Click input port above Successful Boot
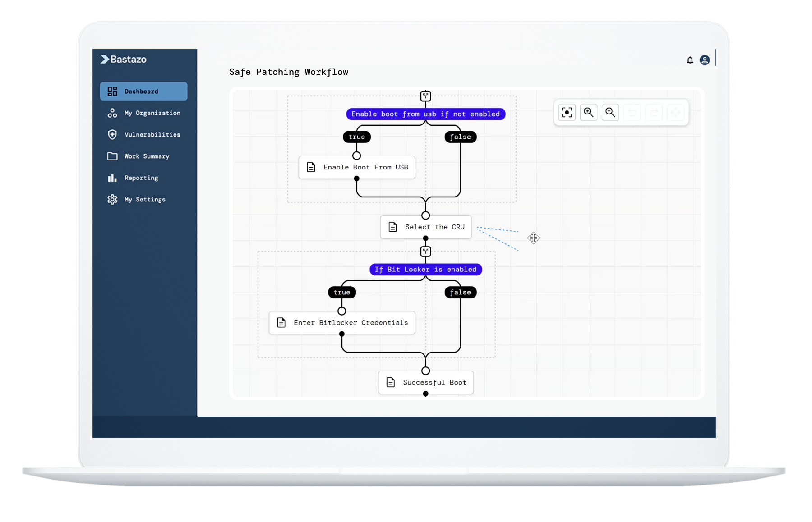Viewport: 812px width, 522px height. [425, 371]
